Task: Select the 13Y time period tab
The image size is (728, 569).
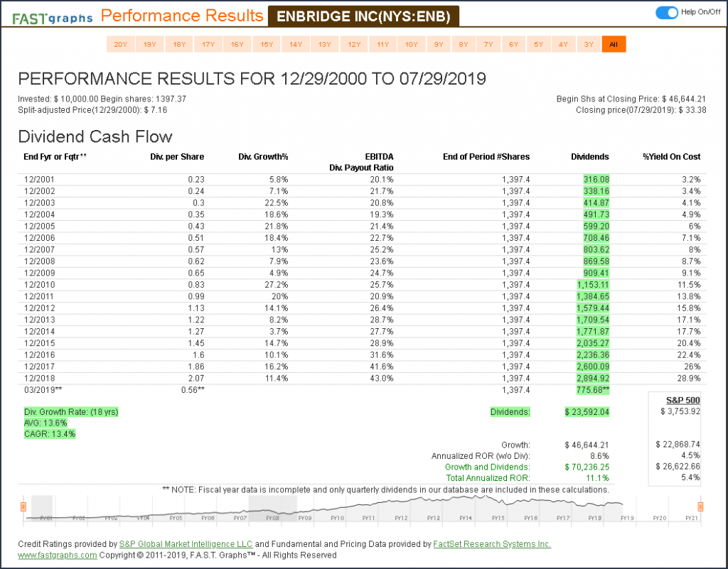Action: click(x=324, y=45)
